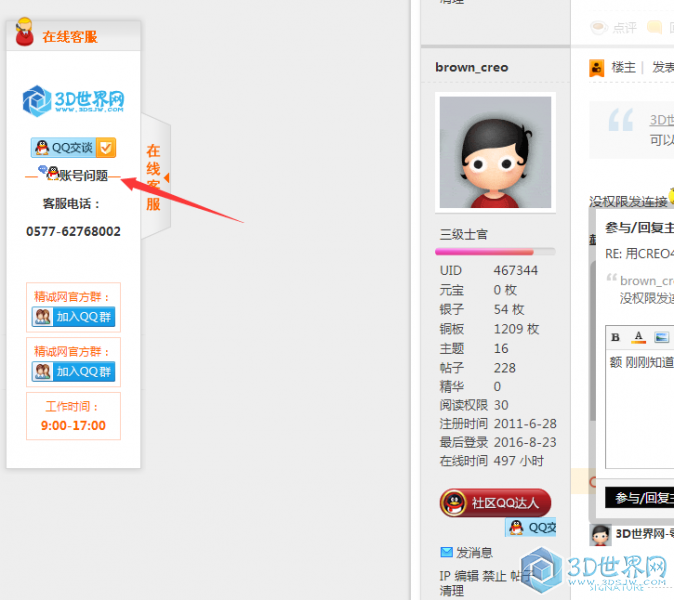Collapse the 在线客服 vertical side tab

click(x=156, y=176)
